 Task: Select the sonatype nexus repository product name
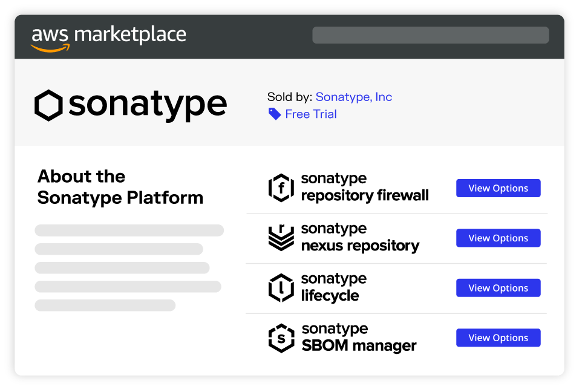coord(359,238)
